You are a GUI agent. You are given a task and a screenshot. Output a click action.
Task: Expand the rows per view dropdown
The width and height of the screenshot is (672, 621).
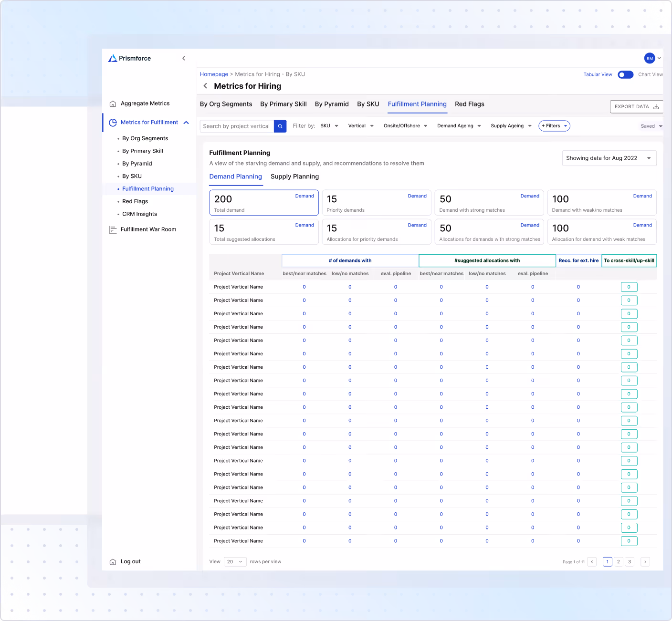pos(234,562)
